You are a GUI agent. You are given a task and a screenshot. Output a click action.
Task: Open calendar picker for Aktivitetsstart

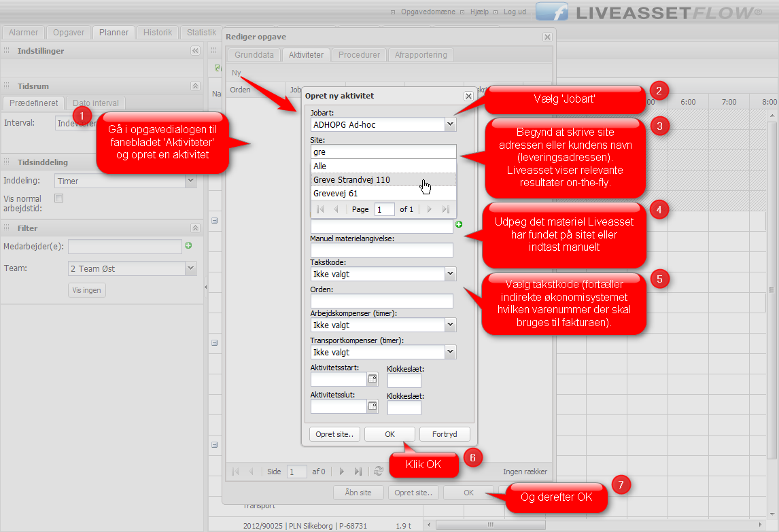pyautogui.click(x=372, y=379)
